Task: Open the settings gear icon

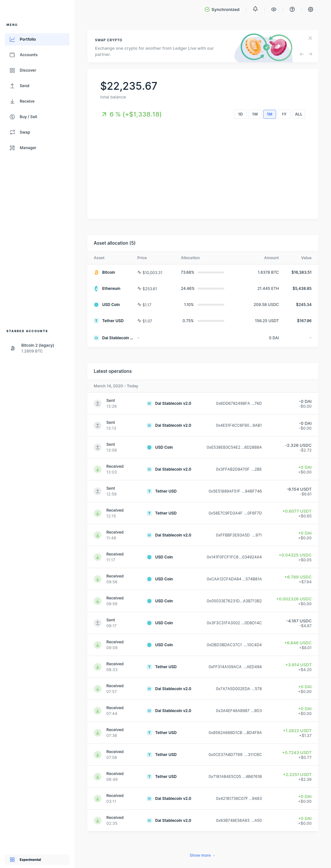Action: pos(310,9)
